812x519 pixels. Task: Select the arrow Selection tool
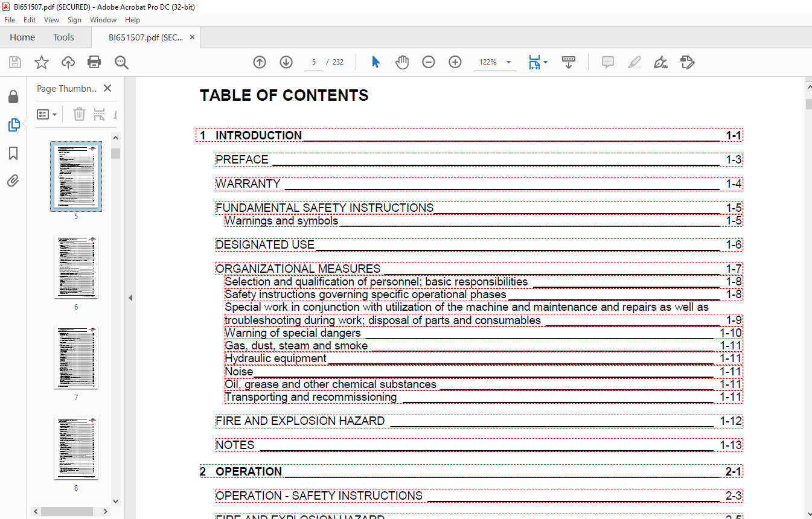click(x=376, y=62)
